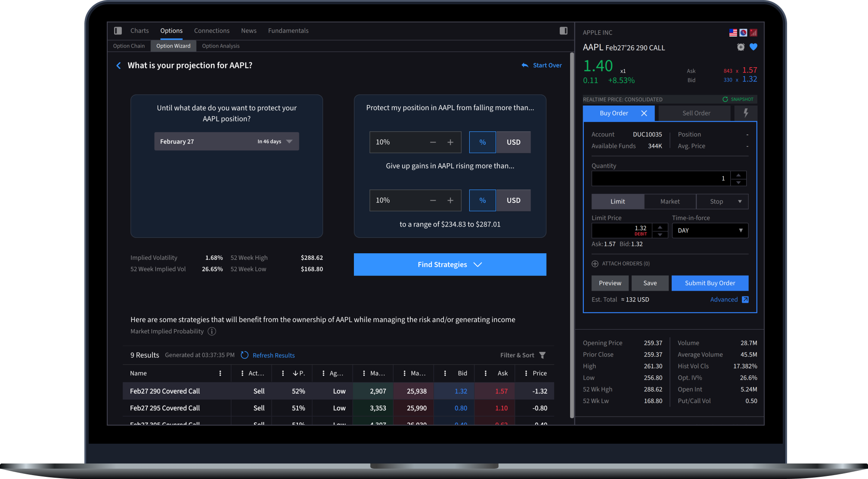Open the DAY time-in-force dropdown
Image resolution: width=868 pixels, height=479 pixels.
pos(710,230)
